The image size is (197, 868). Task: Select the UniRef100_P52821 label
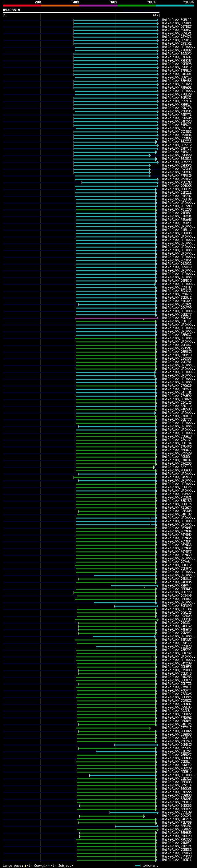point(177,498)
